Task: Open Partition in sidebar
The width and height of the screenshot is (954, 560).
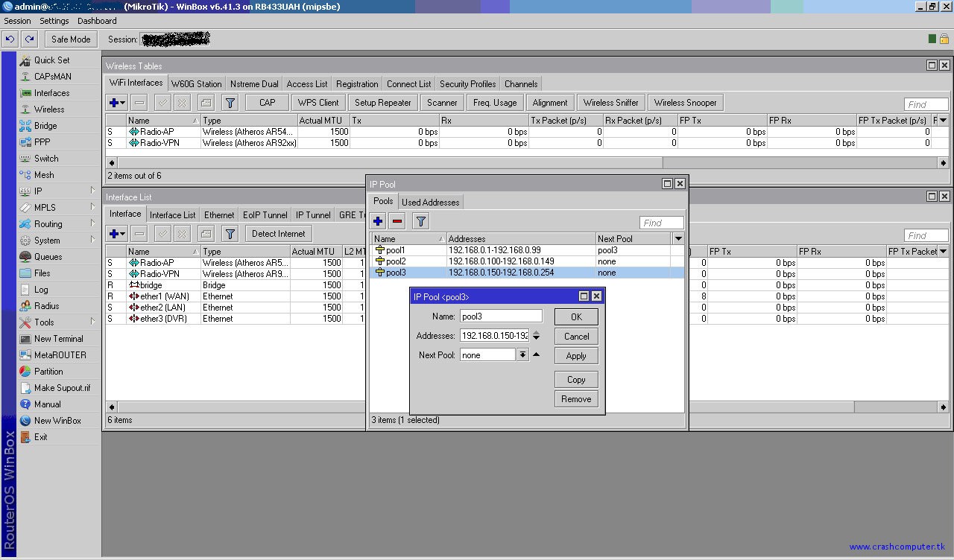Action: [59, 371]
